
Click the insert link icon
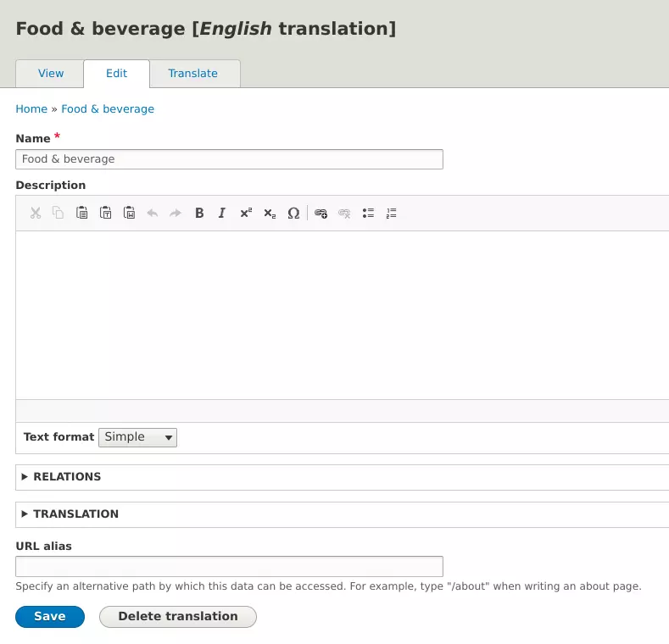point(321,214)
